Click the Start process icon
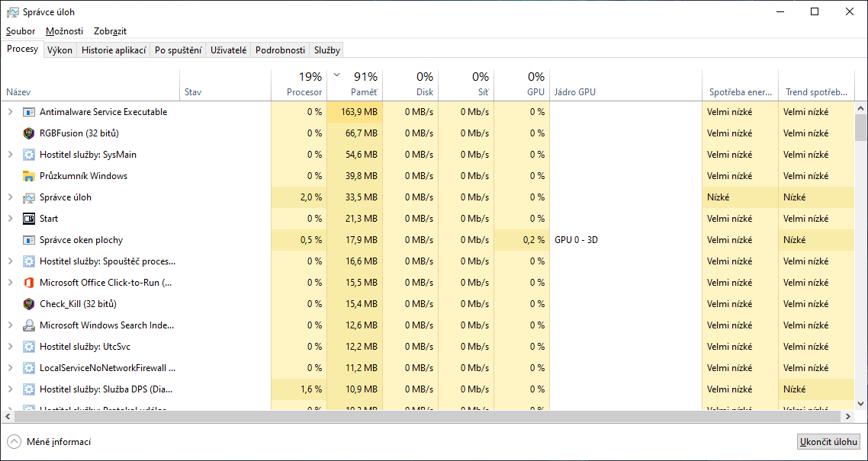868x461 pixels. pyautogui.click(x=29, y=219)
